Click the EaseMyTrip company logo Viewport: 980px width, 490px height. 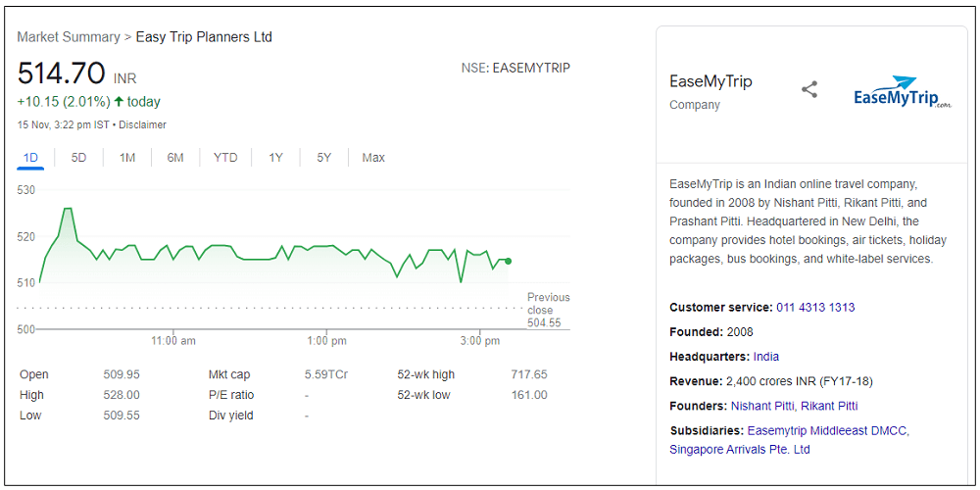[x=902, y=92]
